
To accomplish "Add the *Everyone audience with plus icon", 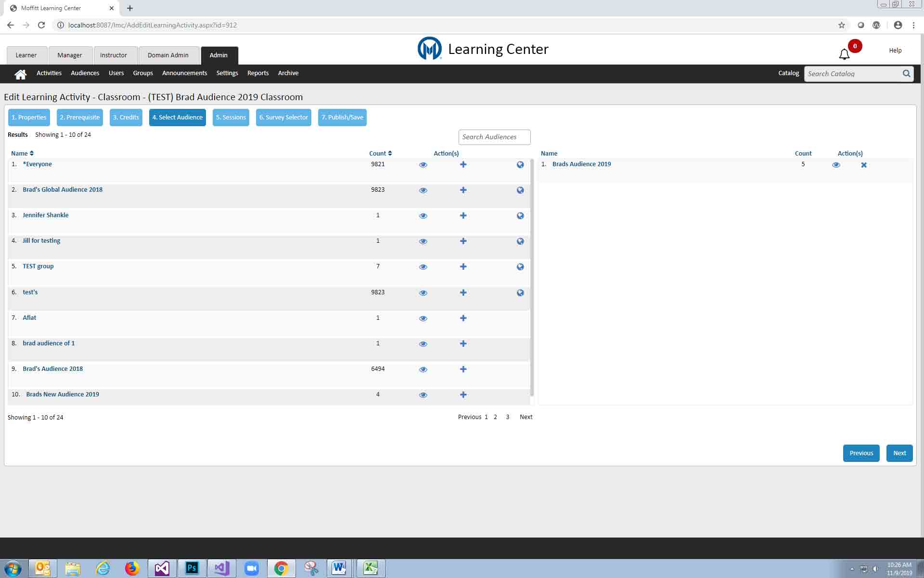I will click(463, 165).
